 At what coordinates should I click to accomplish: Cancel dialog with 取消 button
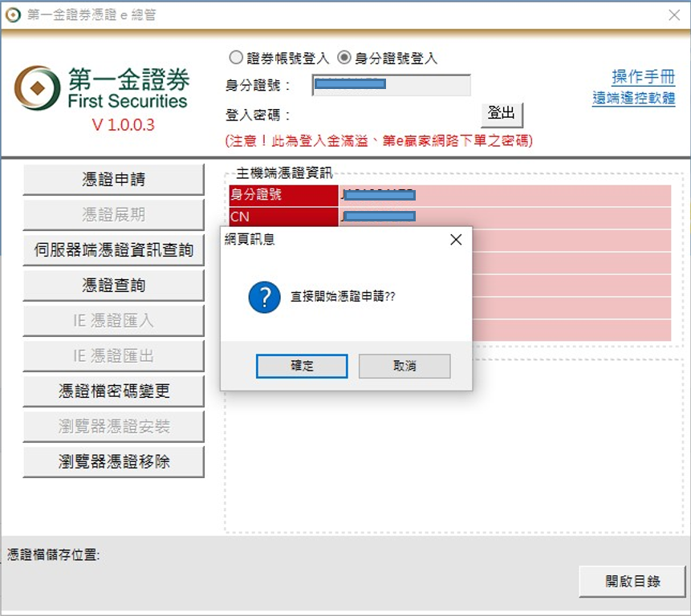[404, 366]
